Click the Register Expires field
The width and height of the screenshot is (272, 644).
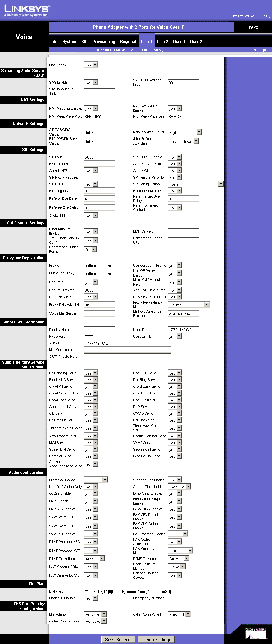100,290
